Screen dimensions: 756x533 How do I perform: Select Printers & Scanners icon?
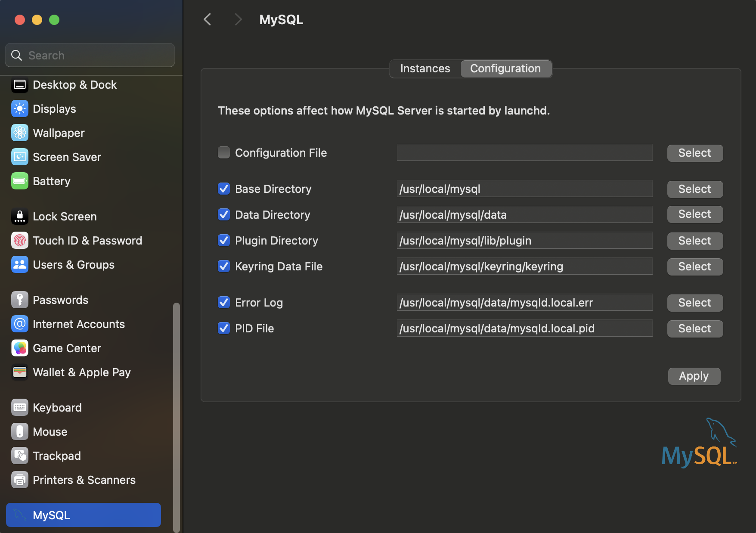[20, 480]
